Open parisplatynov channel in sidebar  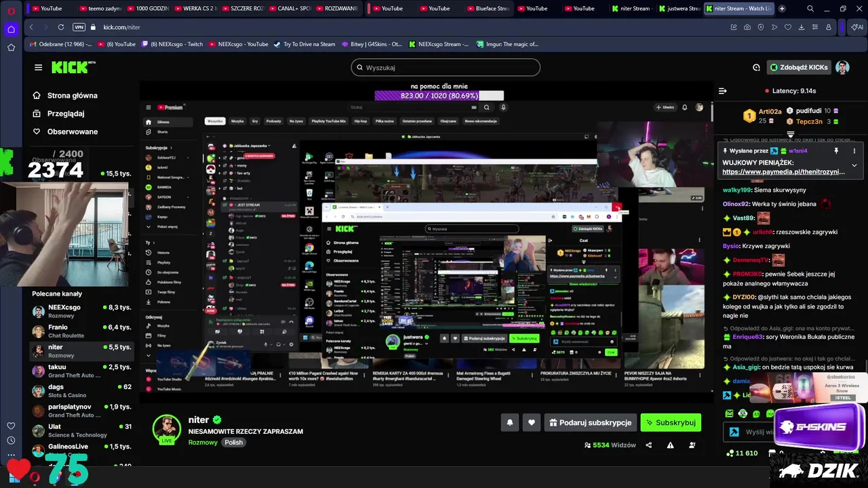click(81, 411)
